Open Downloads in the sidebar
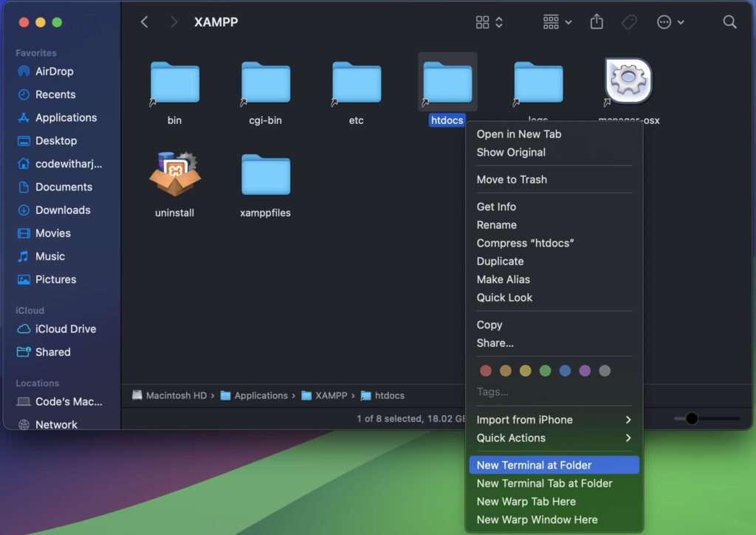Image resolution: width=756 pixels, height=535 pixels. coord(63,210)
